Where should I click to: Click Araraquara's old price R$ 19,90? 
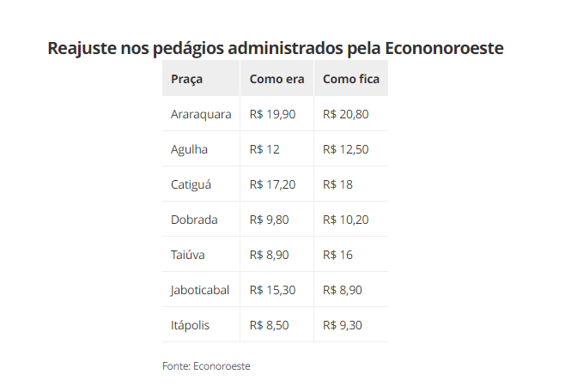[x=272, y=114]
